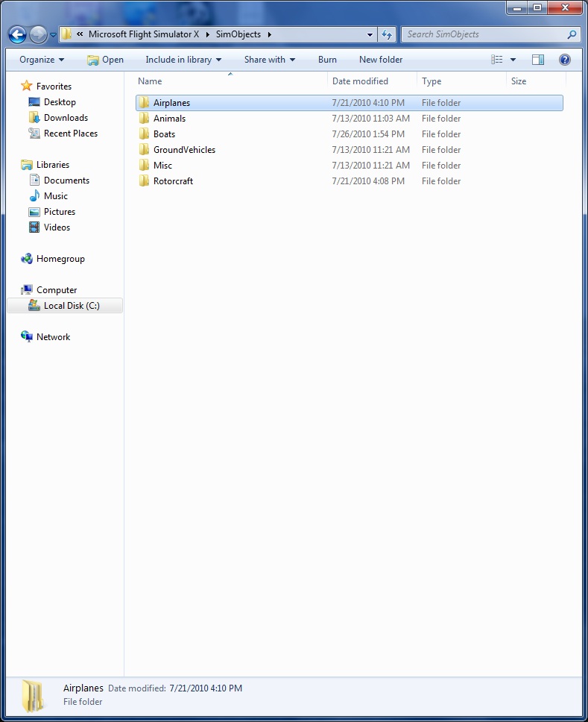
Task: Click the Rotorcraft folder name
Action: (x=173, y=181)
